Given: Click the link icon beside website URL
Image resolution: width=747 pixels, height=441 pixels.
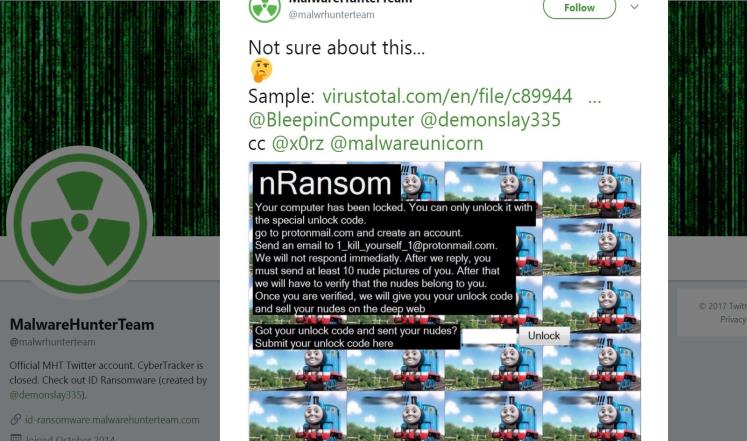Looking at the screenshot, I should (16, 420).
